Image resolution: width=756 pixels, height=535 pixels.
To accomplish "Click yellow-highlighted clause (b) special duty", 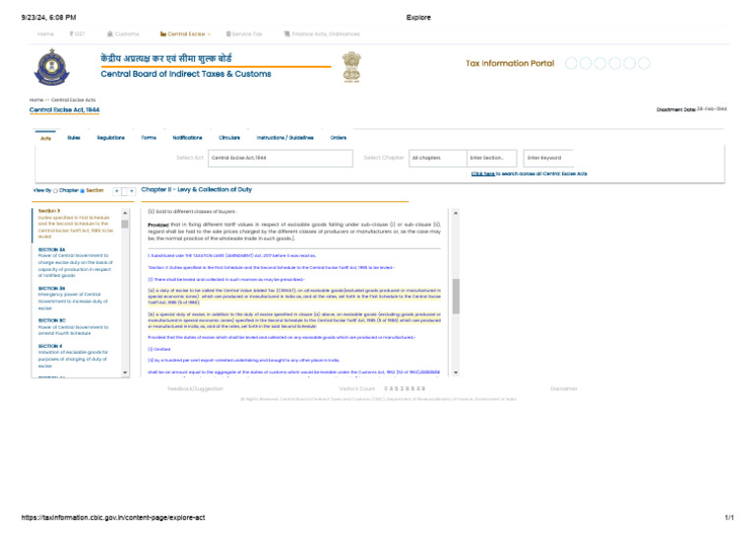I will (x=294, y=320).
